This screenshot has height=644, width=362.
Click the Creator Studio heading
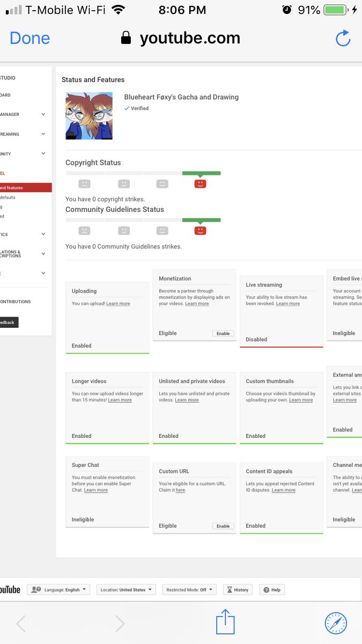pyautogui.click(x=8, y=78)
